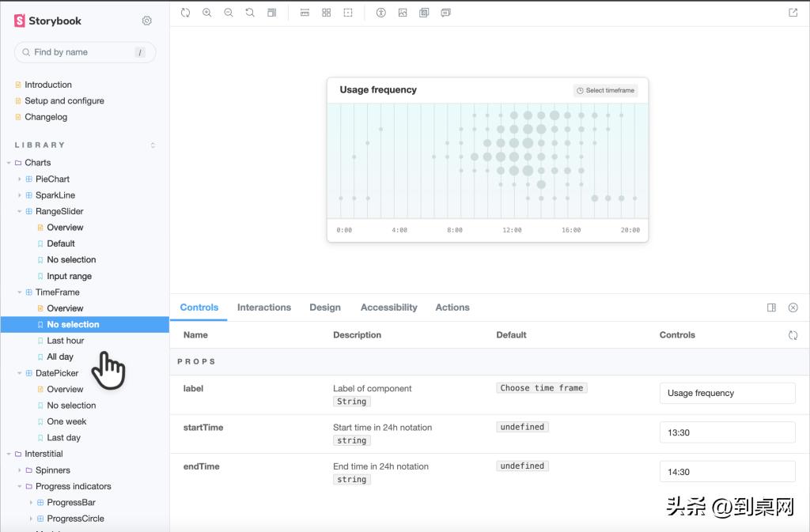
Task: Click the remount/reload component icon in toolbar
Action: tap(185, 13)
